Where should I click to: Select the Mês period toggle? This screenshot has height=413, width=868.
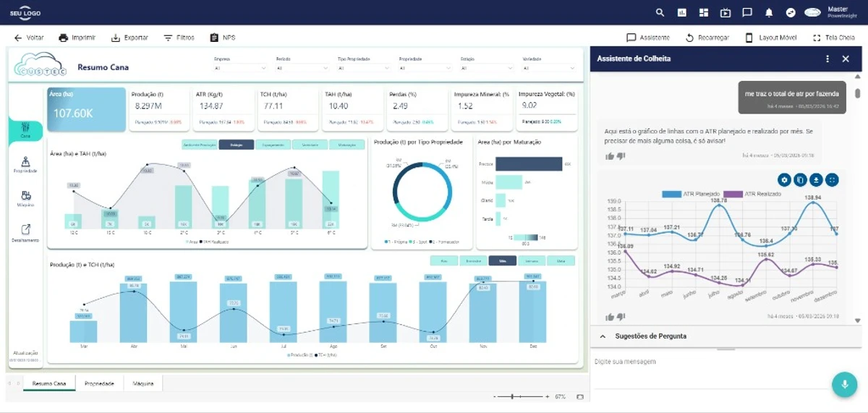(x=502, y=260)
